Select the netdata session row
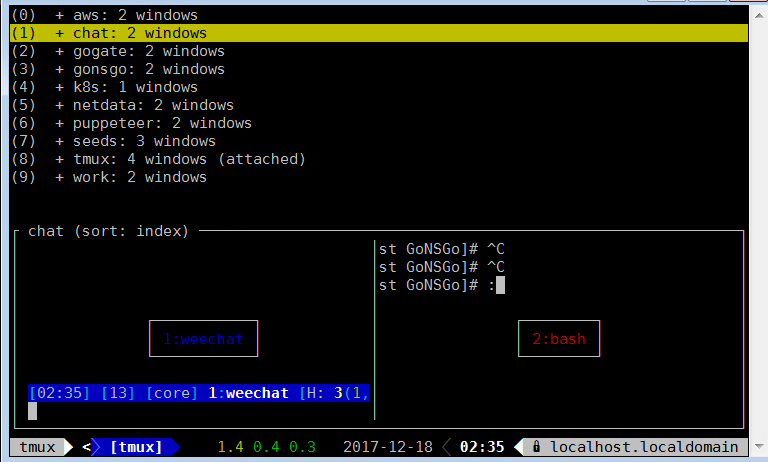This screenshot has width=768, height=462. pyautogui.click(x=152, y=105)
